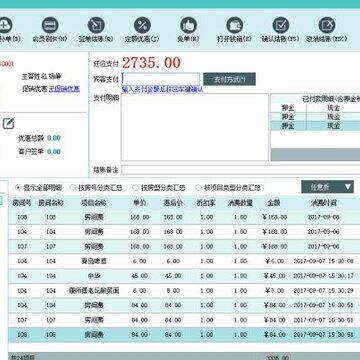This screenshot has width=360, height=360.
Task: Click the 消费数量 column header
Action: (x=240, y=203)
